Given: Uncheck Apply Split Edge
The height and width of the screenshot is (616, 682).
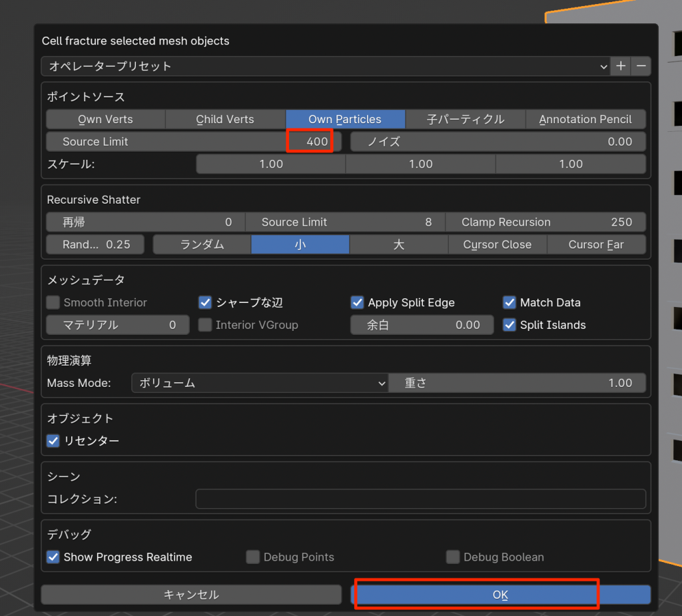Looking at the screenshot, I should (358, 302).
